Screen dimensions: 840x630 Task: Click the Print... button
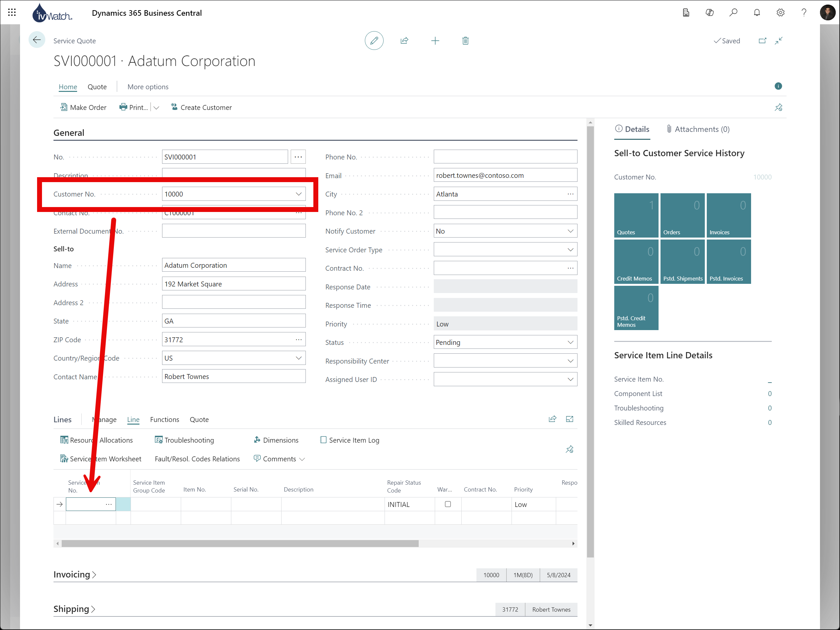(134, 108)
